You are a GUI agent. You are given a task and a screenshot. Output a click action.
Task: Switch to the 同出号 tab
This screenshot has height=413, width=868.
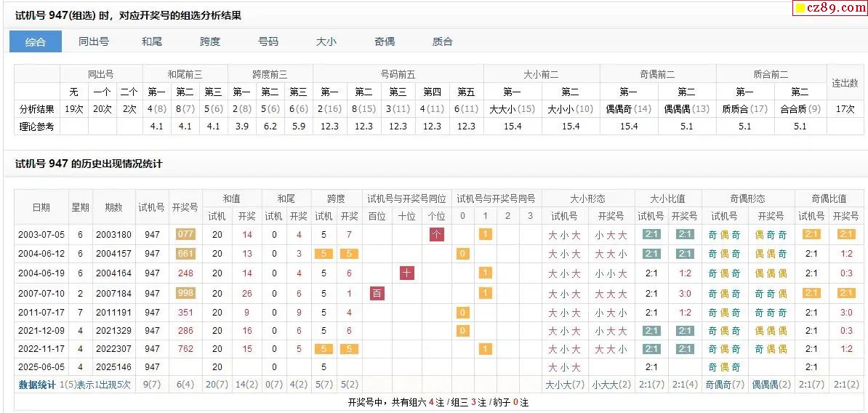94,41
